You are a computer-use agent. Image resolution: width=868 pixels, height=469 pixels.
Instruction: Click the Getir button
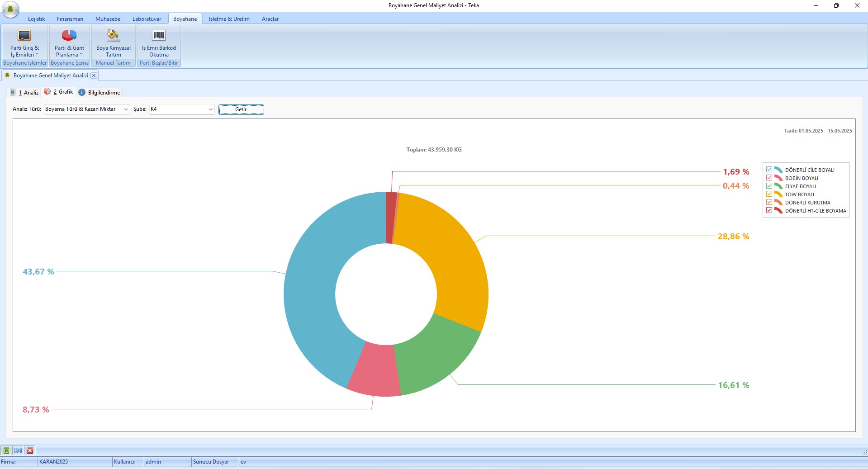[x=241, y=109]
